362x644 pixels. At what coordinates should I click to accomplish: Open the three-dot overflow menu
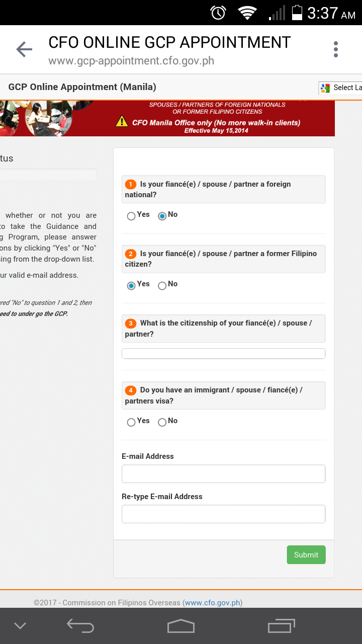click(336, 49)
